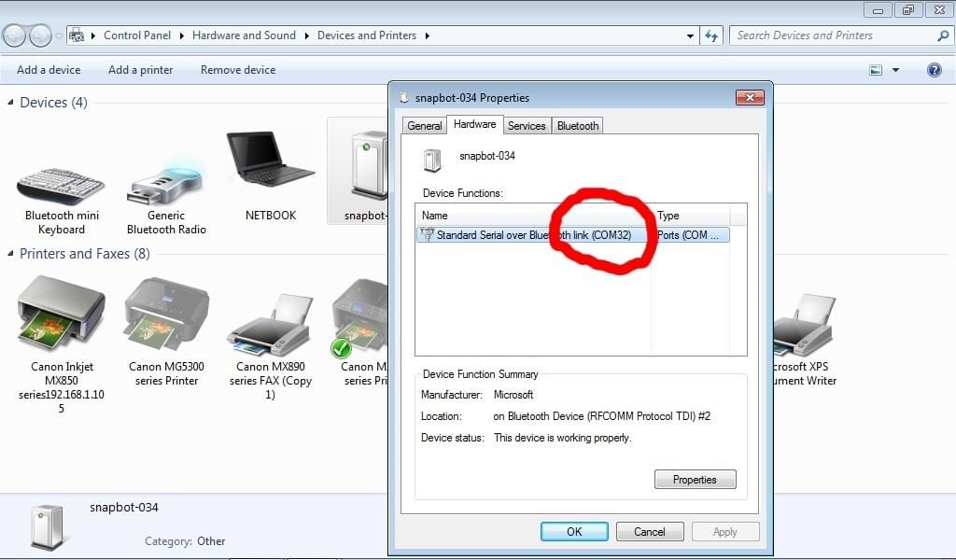Select Canon MG5300 series Printer icon

click(x=166, y=315)
